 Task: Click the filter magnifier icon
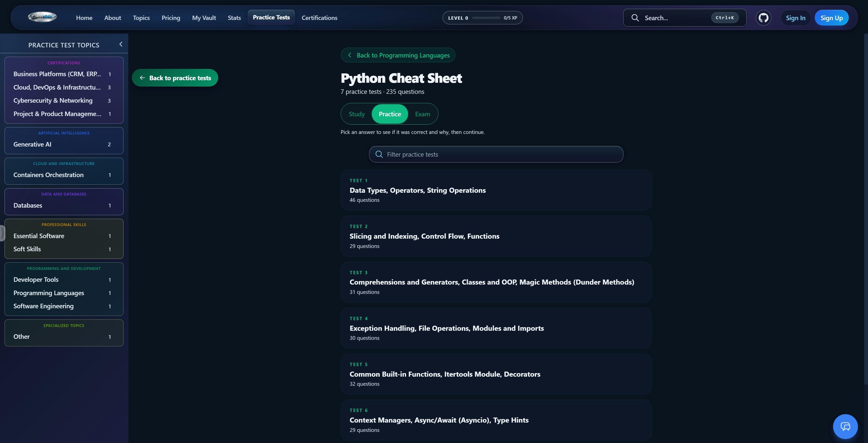click(379, 154)
